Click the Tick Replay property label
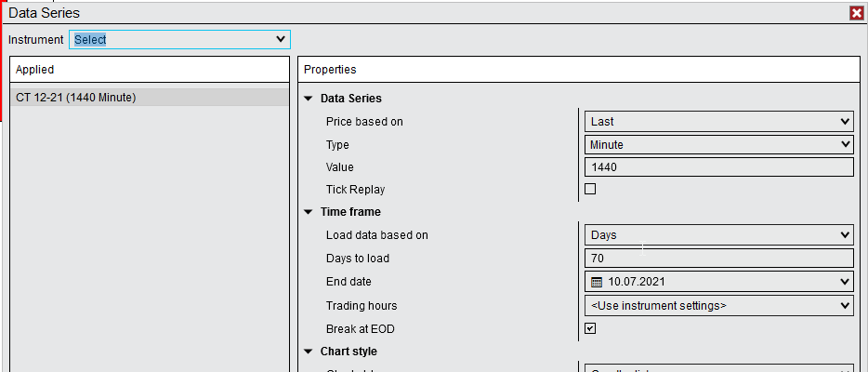868x372 pixels. (x=355, y=190)
